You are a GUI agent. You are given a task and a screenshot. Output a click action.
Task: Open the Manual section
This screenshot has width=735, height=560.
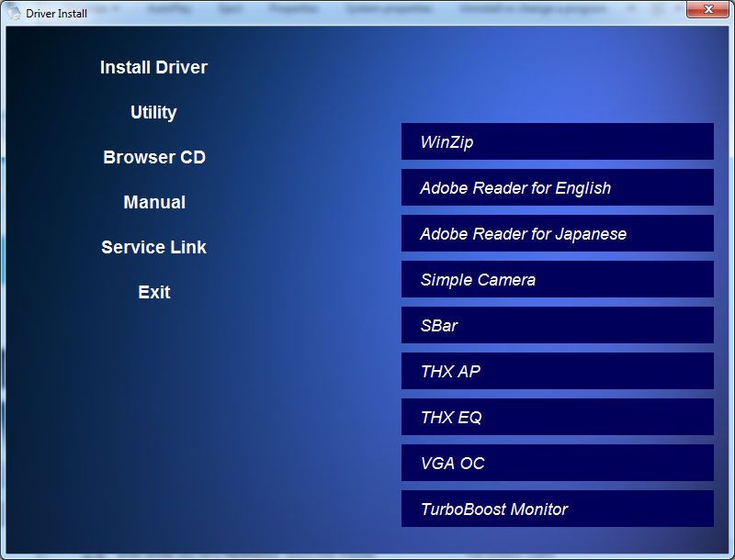pos(153,202)
